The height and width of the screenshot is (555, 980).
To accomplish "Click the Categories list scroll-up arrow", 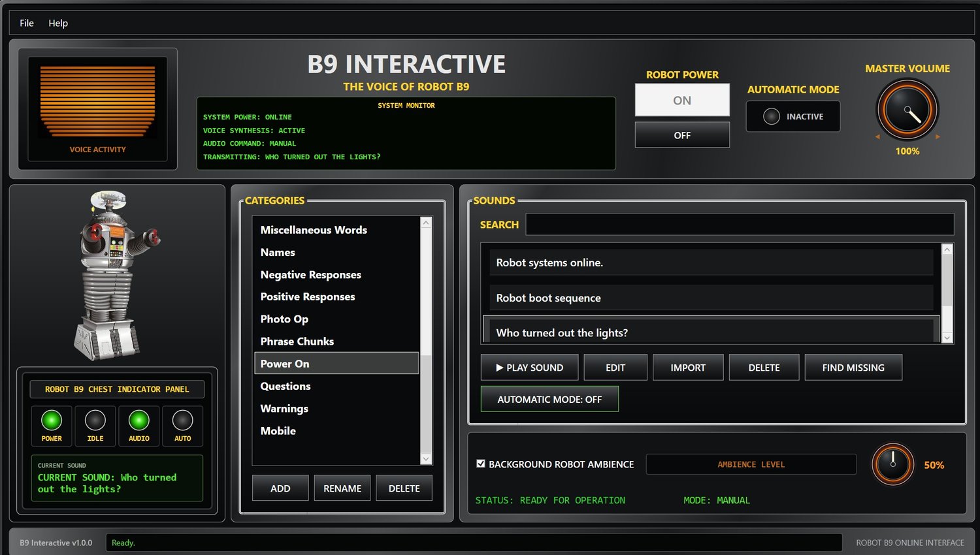I will pyautogui.click(x=426, y=223).
